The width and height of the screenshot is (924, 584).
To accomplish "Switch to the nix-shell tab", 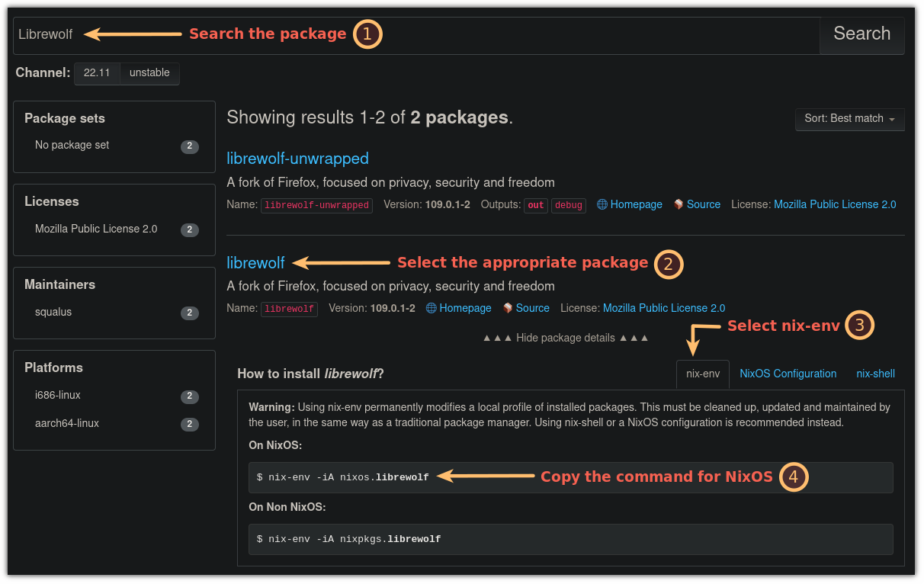I will [x=875, y=374].
